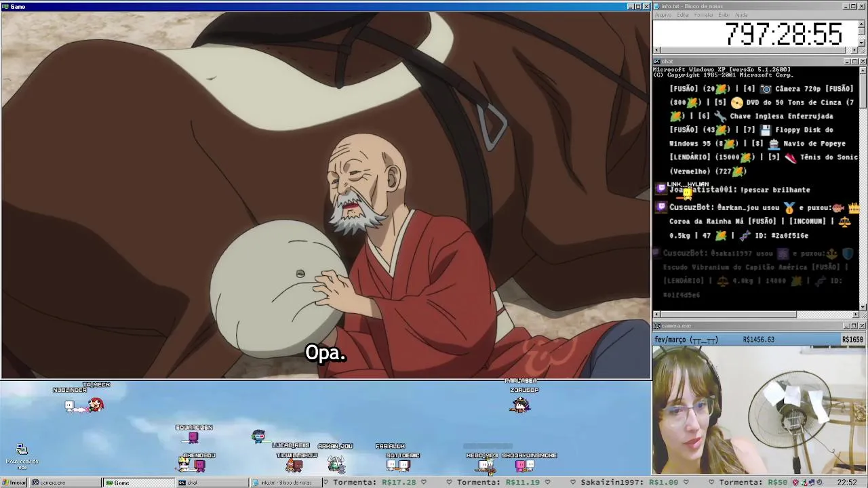Open Exibir menu in Notepad
This screenshot has width=868, height=488.
tap(724, 15)
